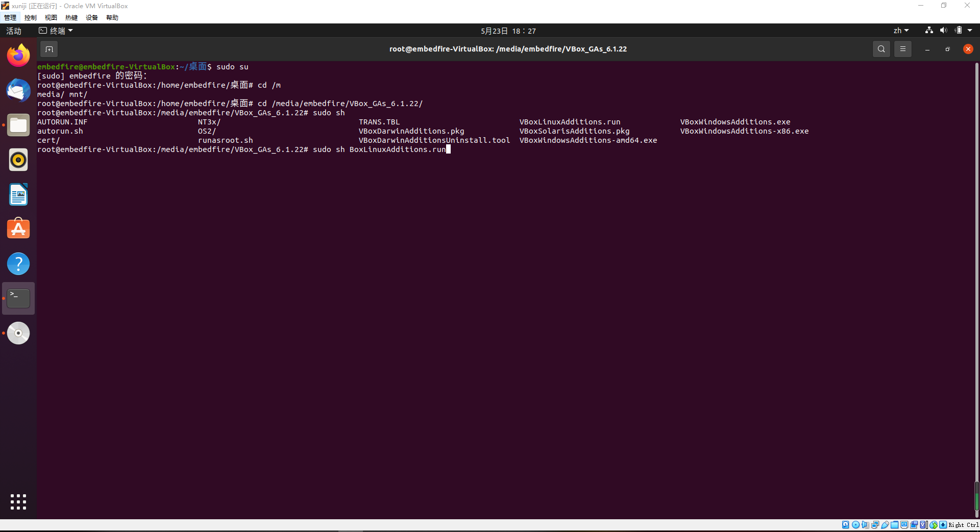
Task: Click the USB devices icon in VirtualBox status bar
Action: 885,524
